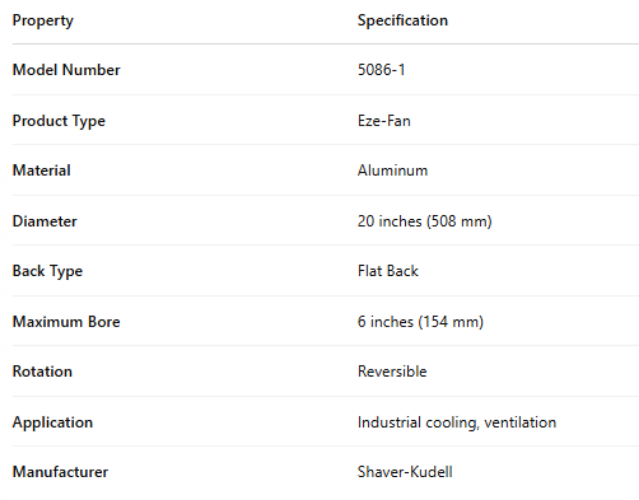
Task: Select the Rotation row label
Action: [42, 371]
